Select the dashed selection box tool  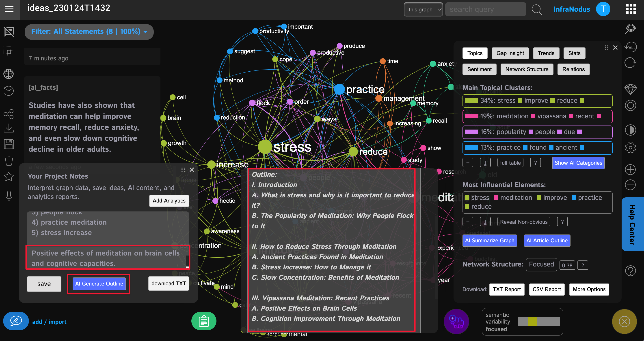pyautogui.click(x=9, y=52)
